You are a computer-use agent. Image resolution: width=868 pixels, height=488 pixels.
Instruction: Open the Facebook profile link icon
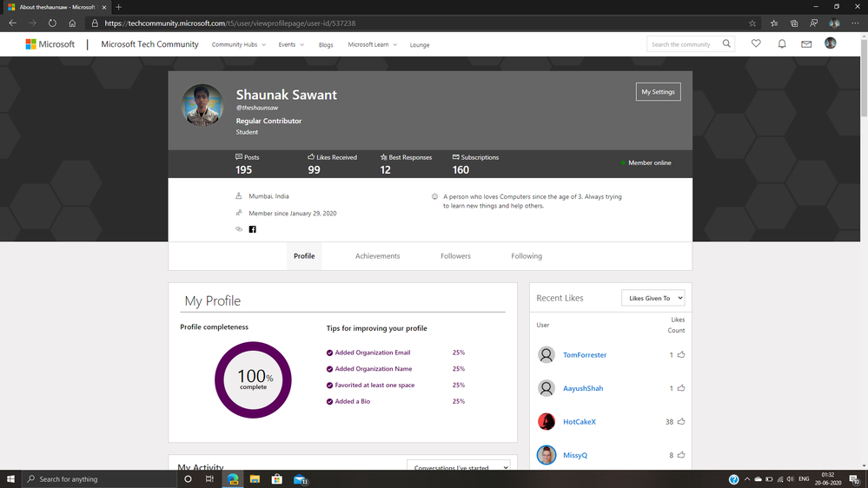(253, 229)
